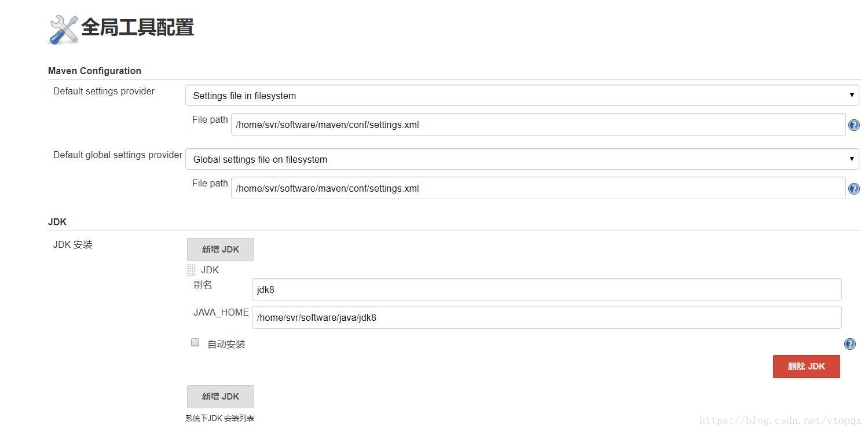This screenshot has height=432, width=868.
Task: Open Default settings provider dropdown
Action: (x=522, y=96)
